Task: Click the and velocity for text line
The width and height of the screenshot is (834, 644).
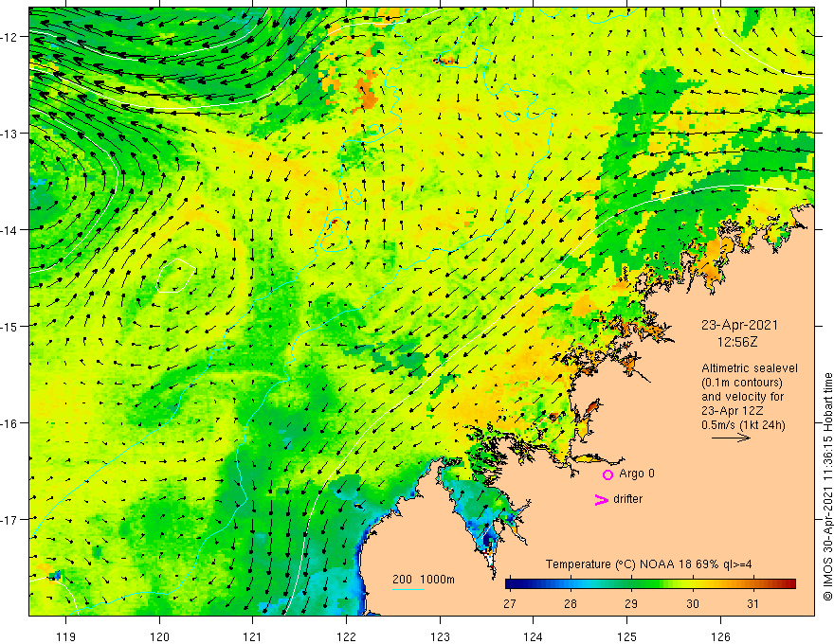Action: (742, 397)
